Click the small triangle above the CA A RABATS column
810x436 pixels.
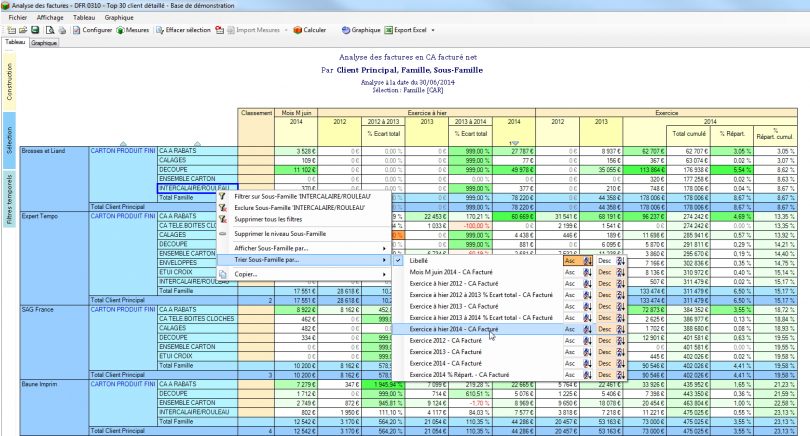click(x=197, y=144)
